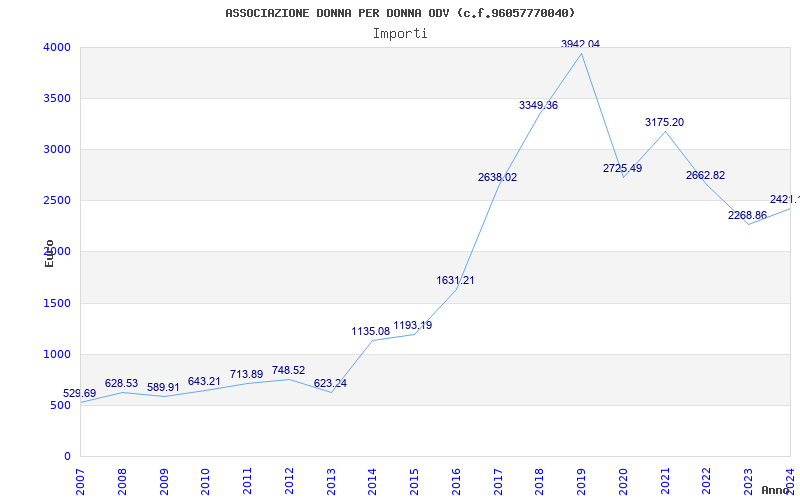Click the 2015 x-axis year label

point(414,482)
